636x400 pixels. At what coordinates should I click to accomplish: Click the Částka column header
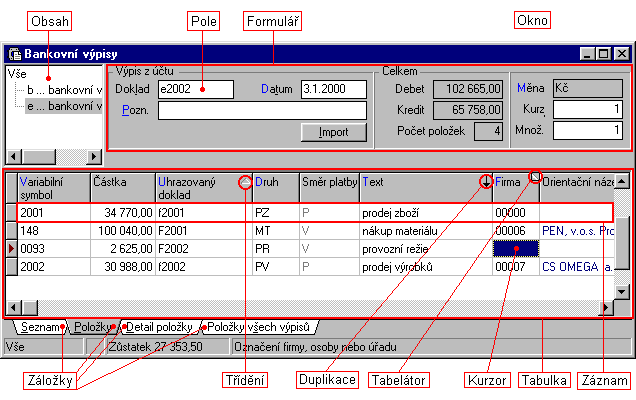pos(123,188)
